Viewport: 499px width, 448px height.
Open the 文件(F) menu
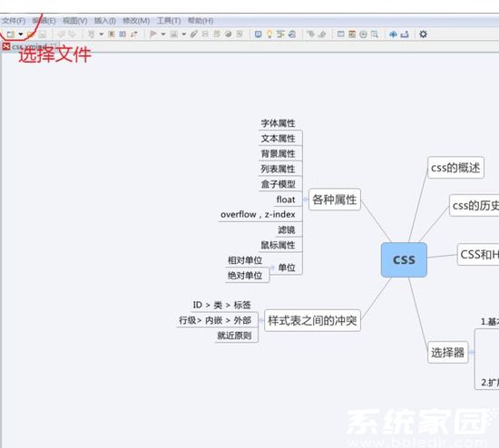pos(14,21)
